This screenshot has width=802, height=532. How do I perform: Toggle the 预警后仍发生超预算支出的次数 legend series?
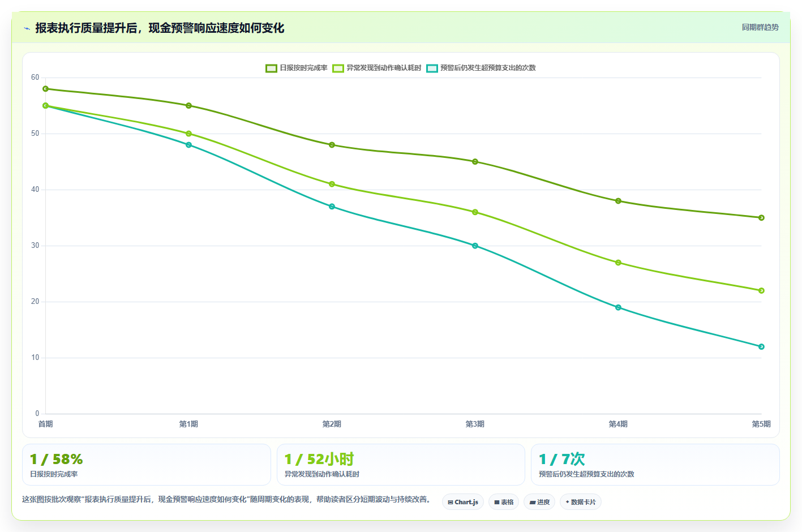481,68
